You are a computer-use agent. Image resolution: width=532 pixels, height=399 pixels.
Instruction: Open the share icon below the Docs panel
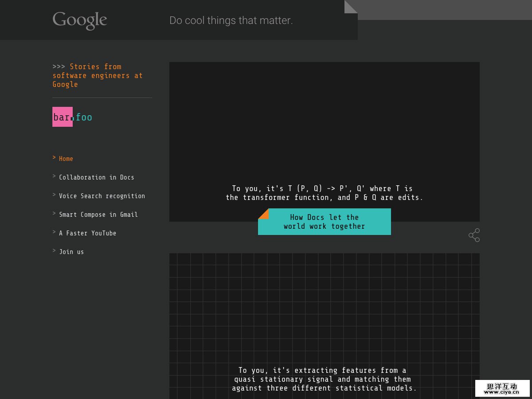(x=474, y=235)
